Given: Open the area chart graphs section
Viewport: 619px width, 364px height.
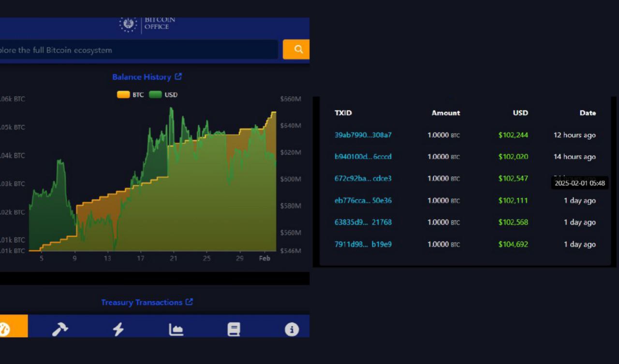Looking at the screenshot, I should tap(176, 329).
